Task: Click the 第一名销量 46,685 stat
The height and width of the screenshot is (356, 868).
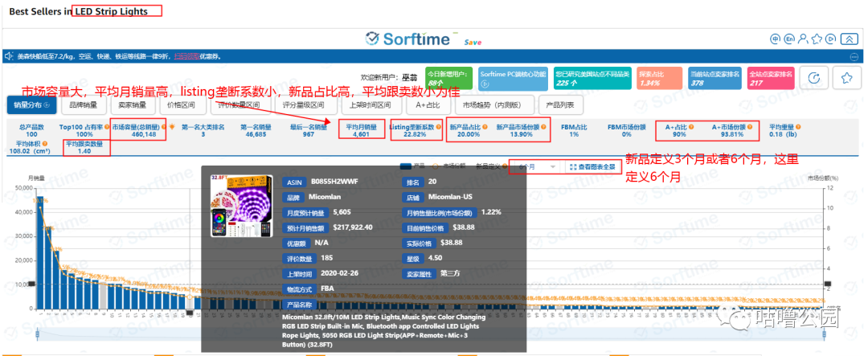Action: [256, 130]
